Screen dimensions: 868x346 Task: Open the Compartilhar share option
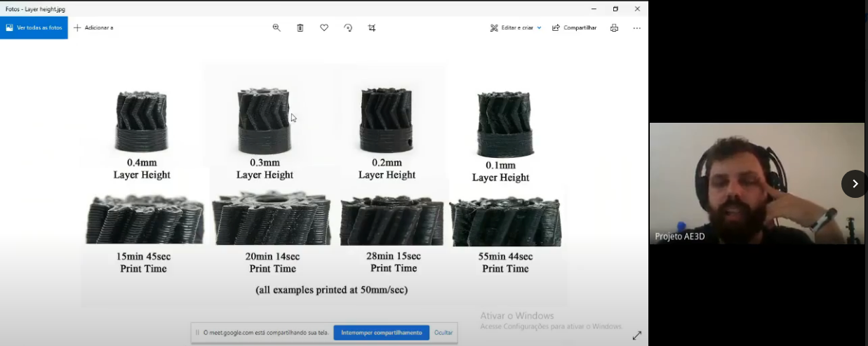tap(574, 27)
